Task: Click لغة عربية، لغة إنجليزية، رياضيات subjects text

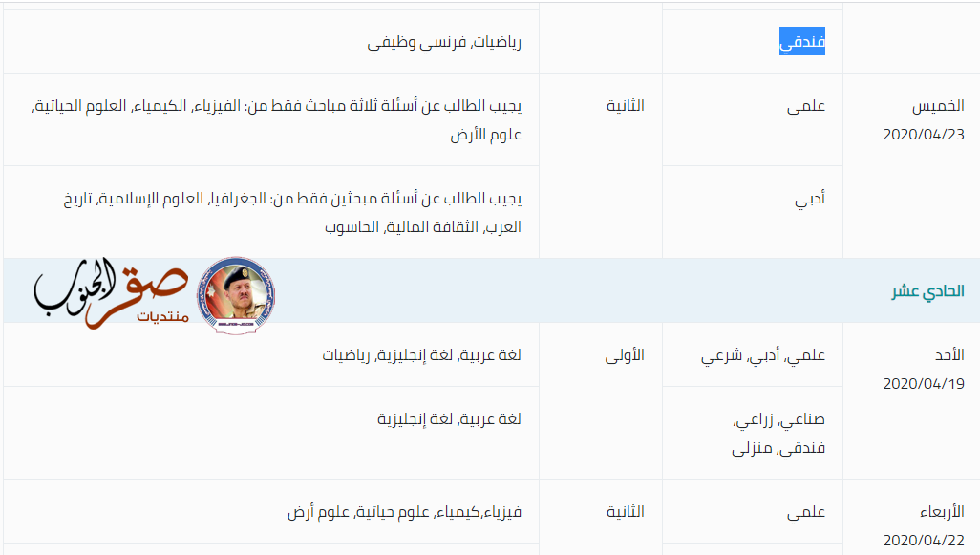Action: click(421, 355)
